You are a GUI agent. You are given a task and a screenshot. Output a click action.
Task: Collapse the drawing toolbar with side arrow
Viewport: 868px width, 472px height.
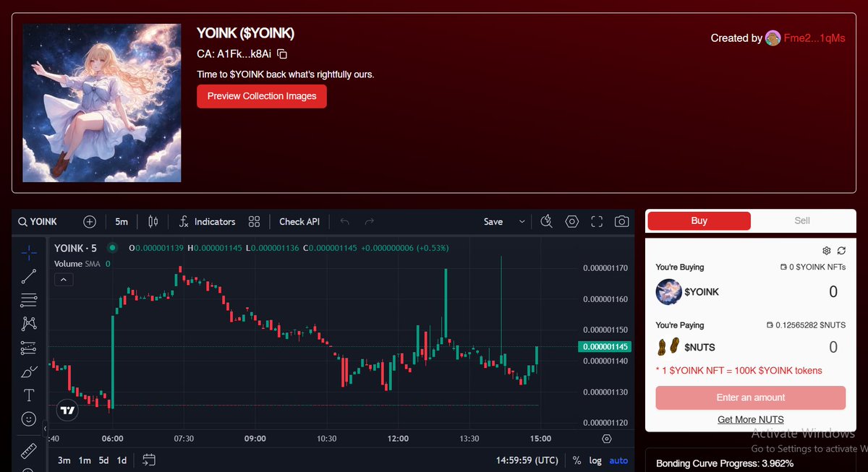[x=45, y=428]
